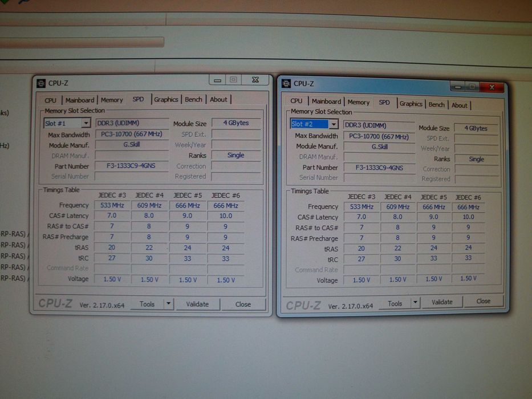
Task: Click Close button in right CPU-Z window
Action: click(483, 301)
